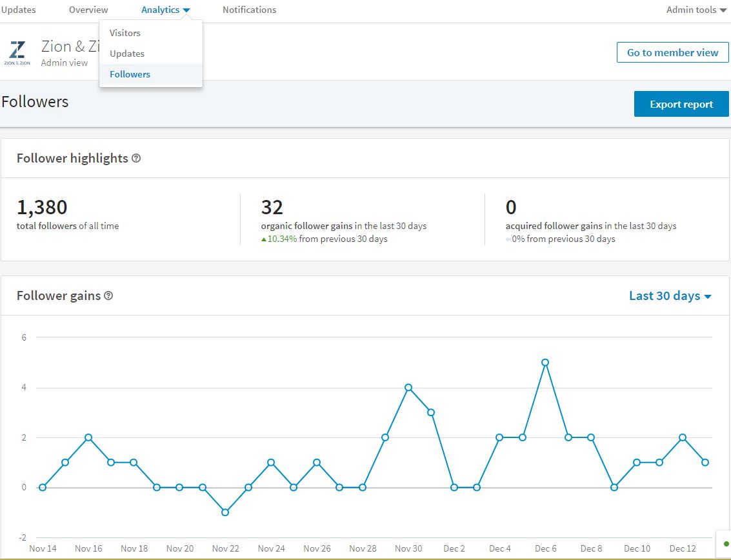Click the Zion & Zion company logo
This screenshot has width=731, height=560.
(x=17, y=52)
